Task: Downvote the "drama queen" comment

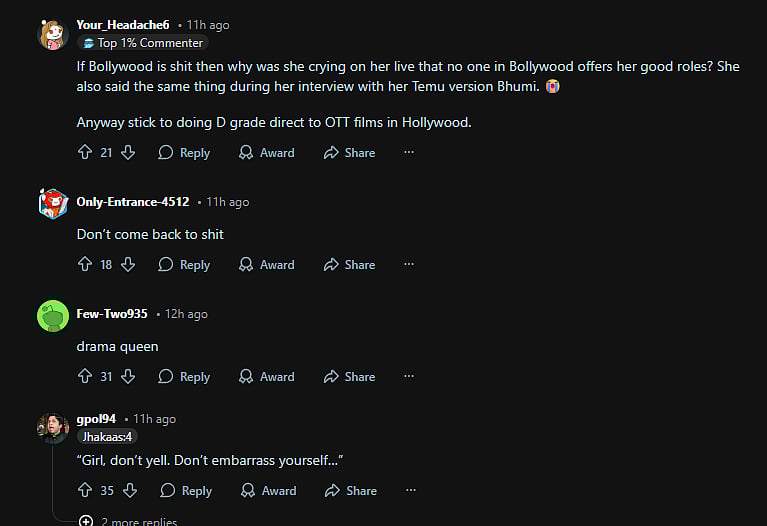Action: pyautogui.click(x=128, y=377)
